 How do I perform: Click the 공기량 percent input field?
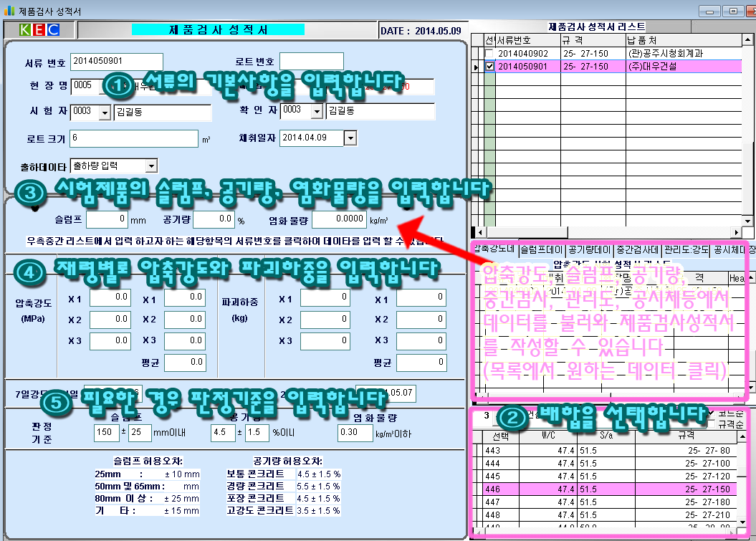tap(214, 219)
